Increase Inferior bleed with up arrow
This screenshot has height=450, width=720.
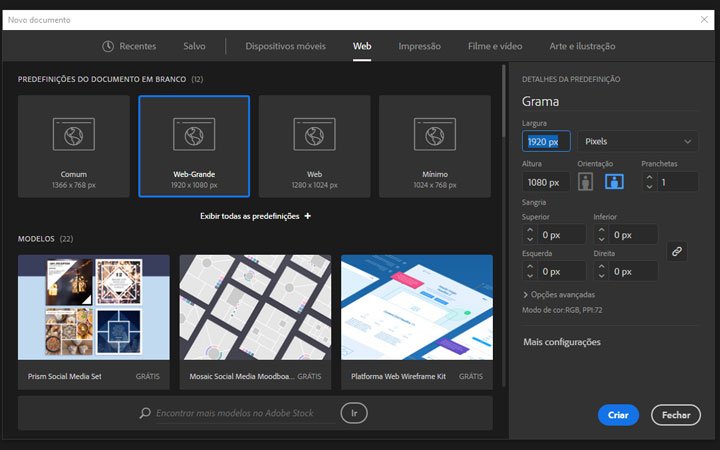tap(602, 230)
